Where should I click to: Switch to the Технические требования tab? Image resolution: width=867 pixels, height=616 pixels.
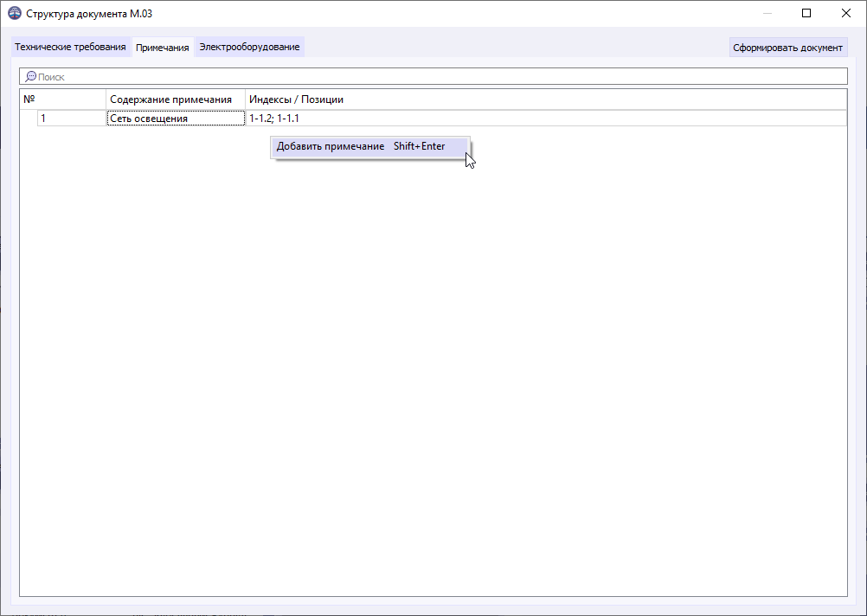(71, 47)
